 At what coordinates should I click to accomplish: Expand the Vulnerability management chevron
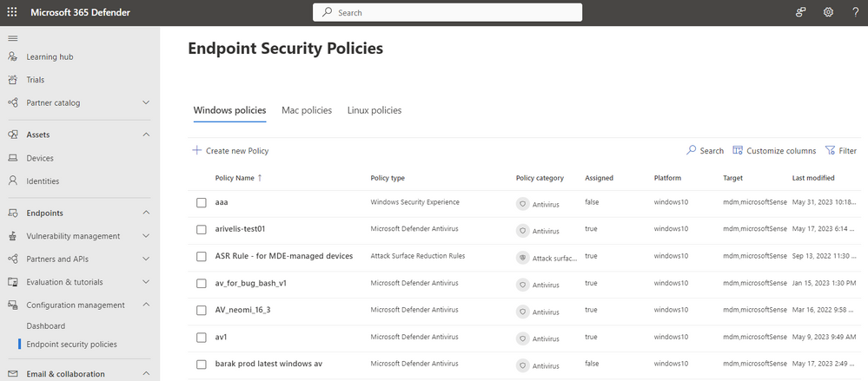coord(146,236)
